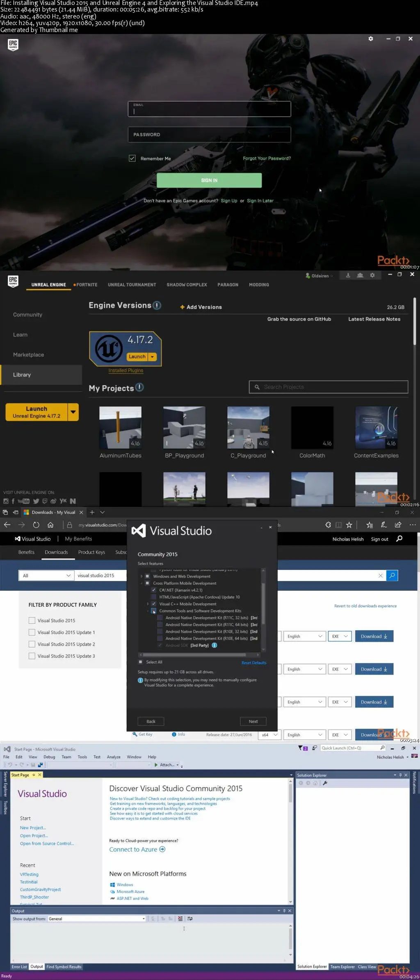The image size is (420, 980).
Task: Toggle the Remember Me checkbox
Action: pos(132,158)
